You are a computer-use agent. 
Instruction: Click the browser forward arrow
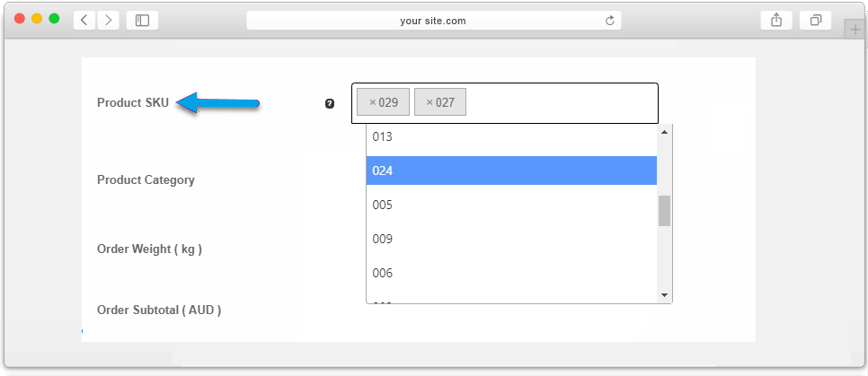pos(108,21)
